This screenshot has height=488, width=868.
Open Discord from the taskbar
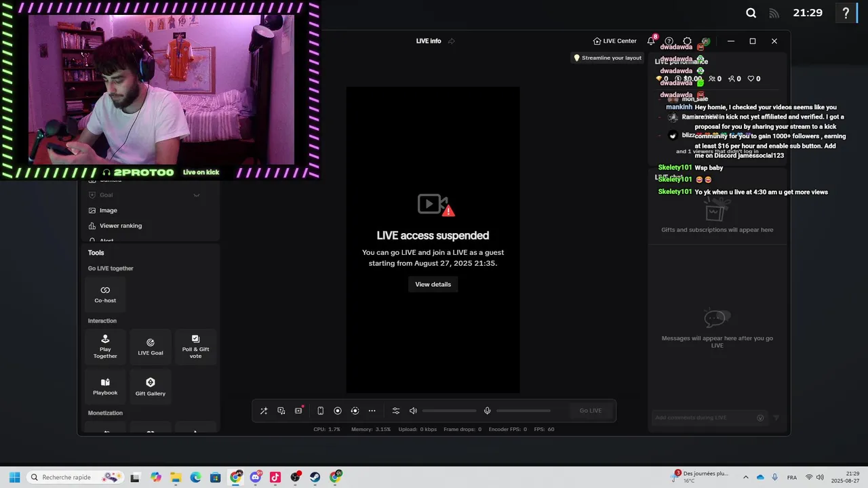coord(256,477)
